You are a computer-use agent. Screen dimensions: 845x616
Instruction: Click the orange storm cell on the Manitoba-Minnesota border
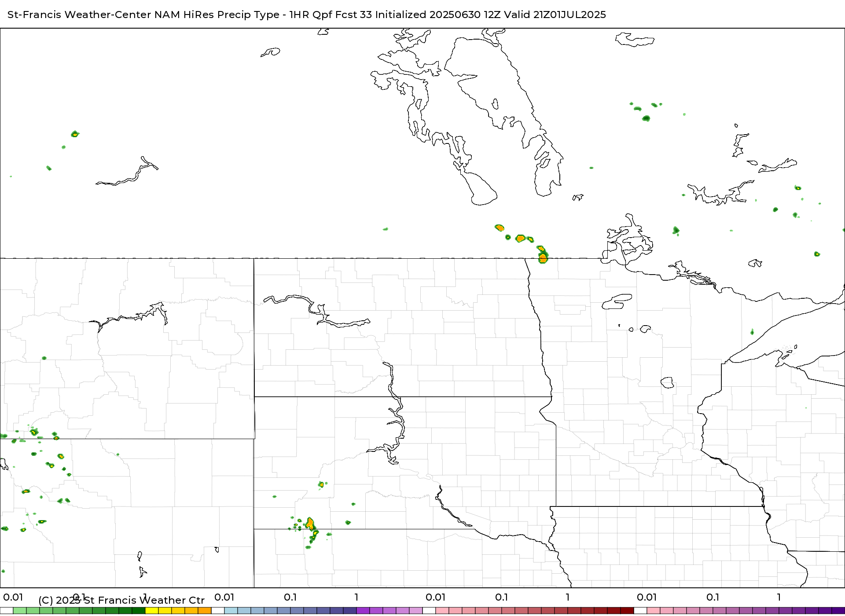[543, 257]
